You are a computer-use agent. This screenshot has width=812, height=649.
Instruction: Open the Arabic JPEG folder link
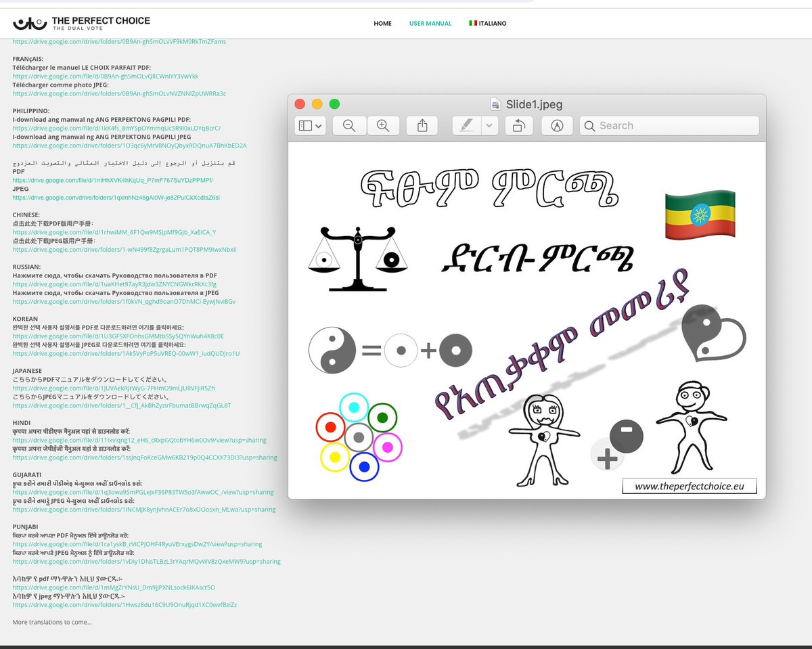coord(116,198)
